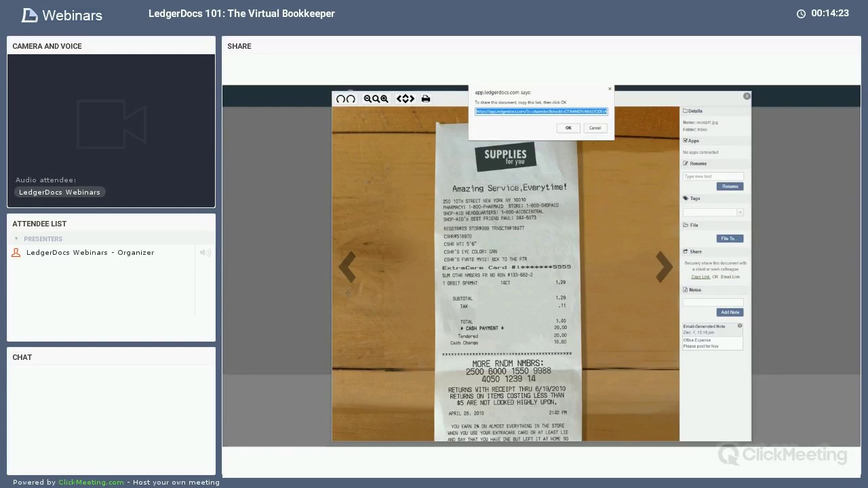This screenshot has width=868, height=488.
Task: Confirm the share link dialog with OK
Action: coord(568,128)
